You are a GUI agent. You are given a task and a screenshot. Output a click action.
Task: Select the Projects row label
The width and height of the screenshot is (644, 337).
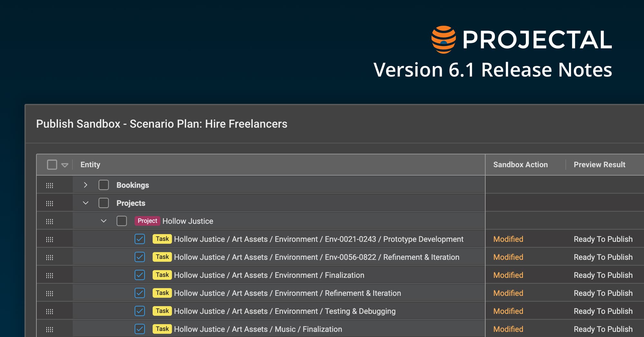[x=131, y=203]
